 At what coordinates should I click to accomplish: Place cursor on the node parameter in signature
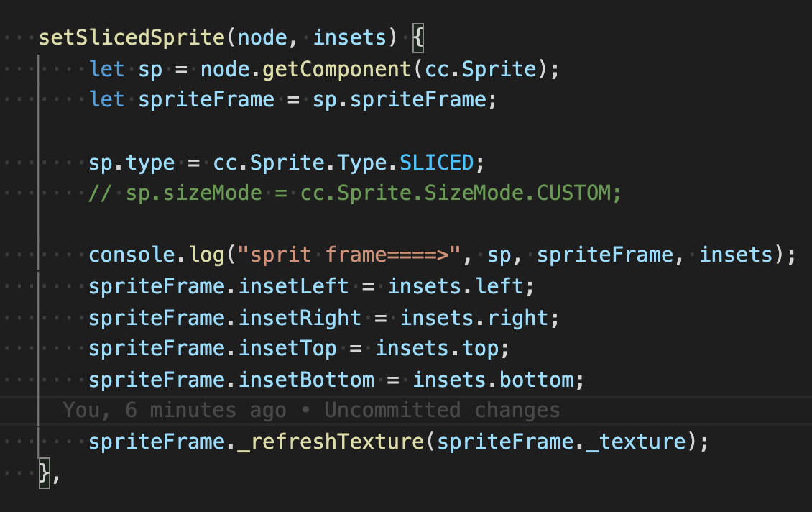[262, 37]
